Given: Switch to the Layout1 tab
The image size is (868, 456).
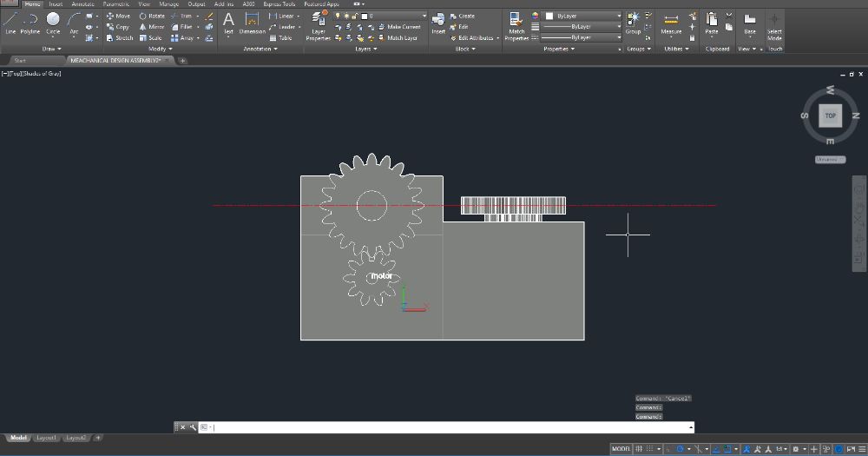Looking at the screenshot, I should tap(46, 438).
